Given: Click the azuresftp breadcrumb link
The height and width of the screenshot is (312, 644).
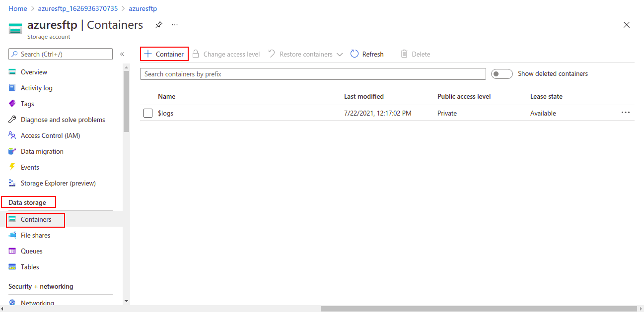Looking at the screenshot, I should click(143, 8).
